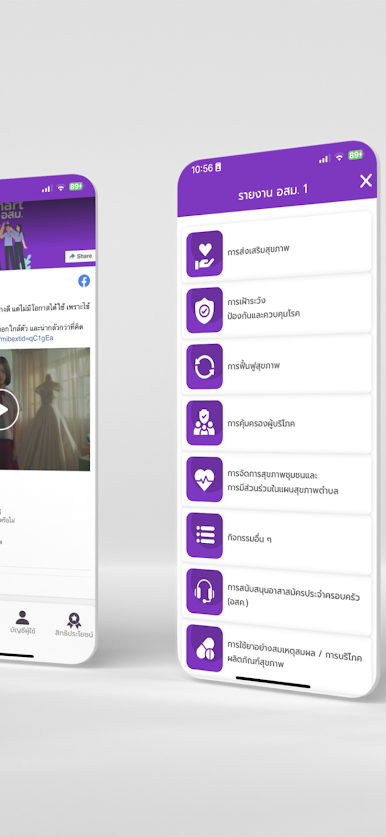This screenshot has height=837, width=386.
Task: Open การคุ้มครองผู้บริโภค report item
Action: point(277,424)
